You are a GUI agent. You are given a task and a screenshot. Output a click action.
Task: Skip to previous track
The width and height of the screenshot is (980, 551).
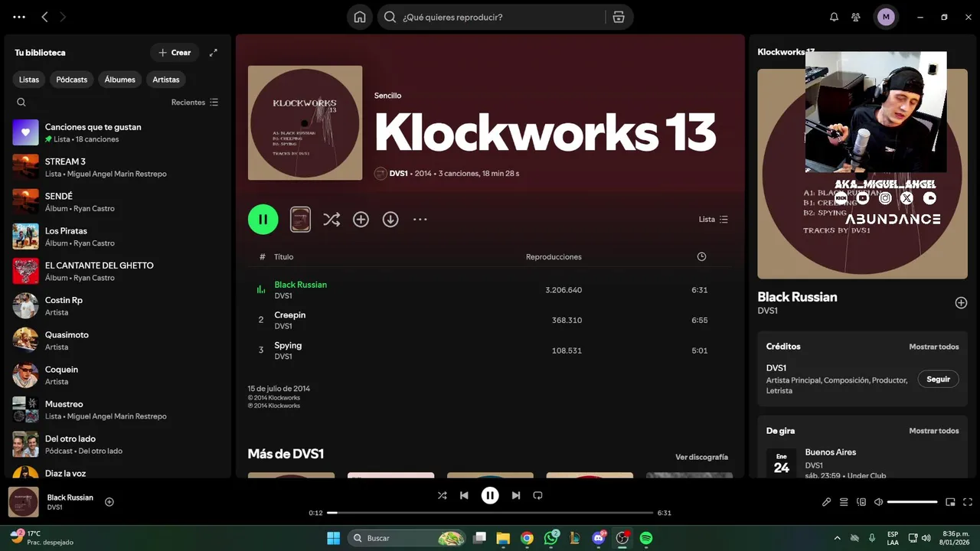point(464,495)
